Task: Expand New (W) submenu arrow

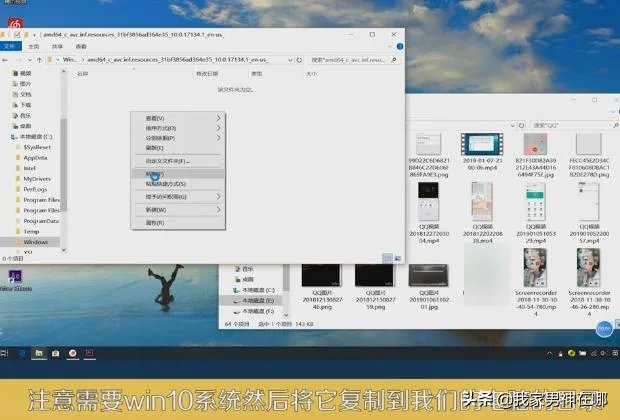Action: [x=219, y=210]
